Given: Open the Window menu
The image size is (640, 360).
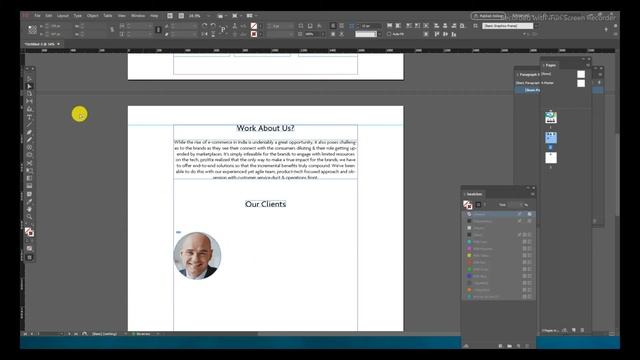Looking at the screenshot, I should (138, 16).
